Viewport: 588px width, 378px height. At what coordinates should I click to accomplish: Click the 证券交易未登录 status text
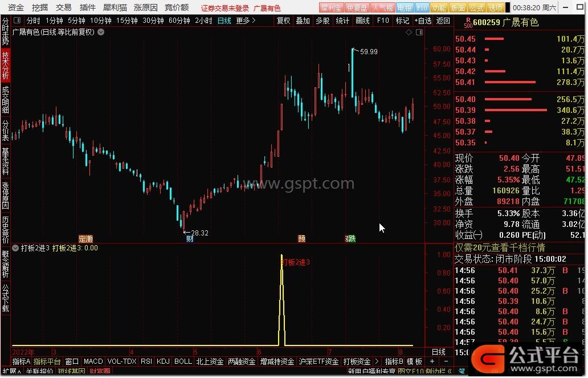point(225,8)
